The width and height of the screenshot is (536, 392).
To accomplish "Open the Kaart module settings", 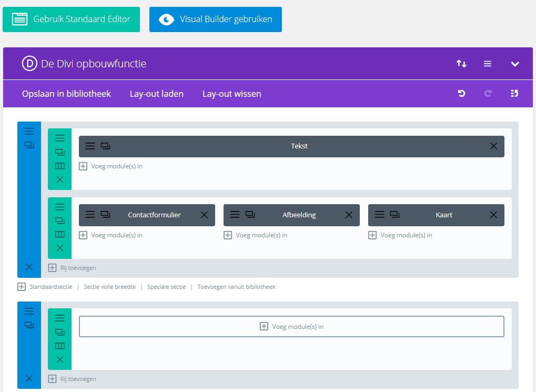I will click(x=379, y=215).
